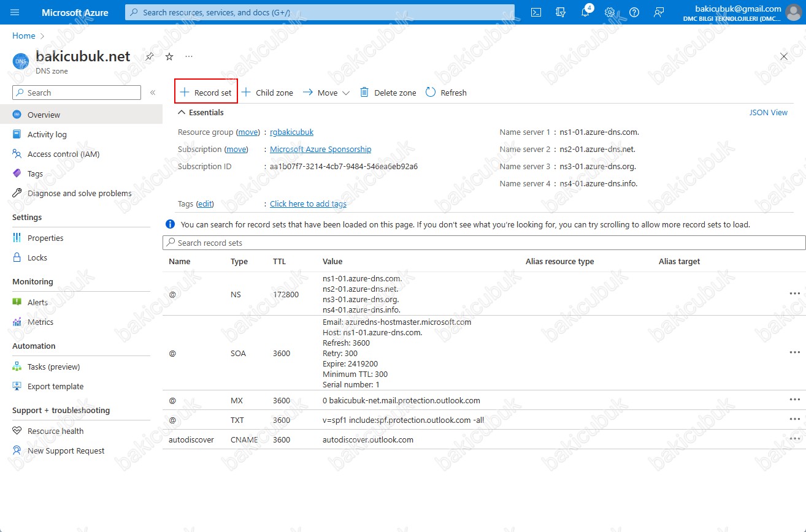
Task: Click the Microsoft Azure portal title
Action: click(75, 12)
